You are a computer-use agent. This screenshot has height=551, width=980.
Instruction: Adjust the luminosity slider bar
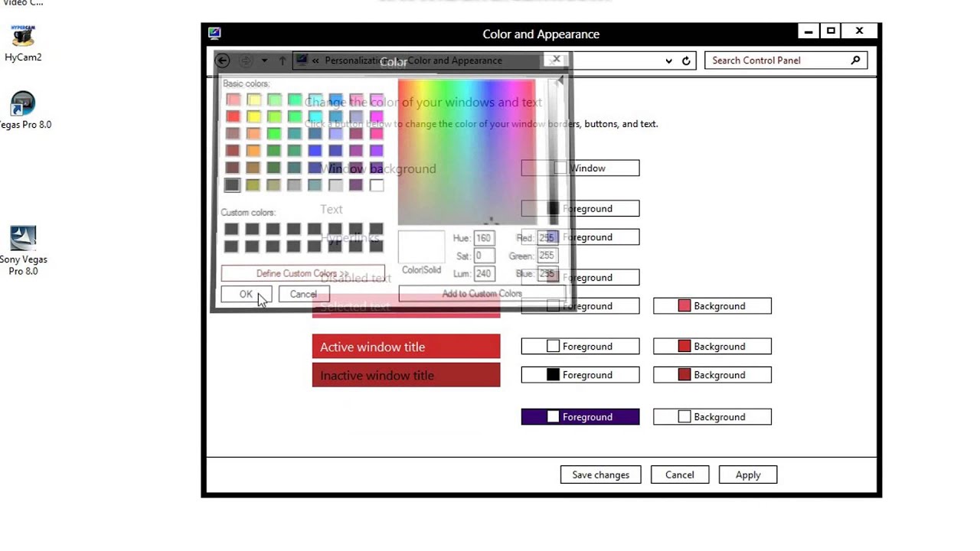pyautogui.click(x=553, y=152)
